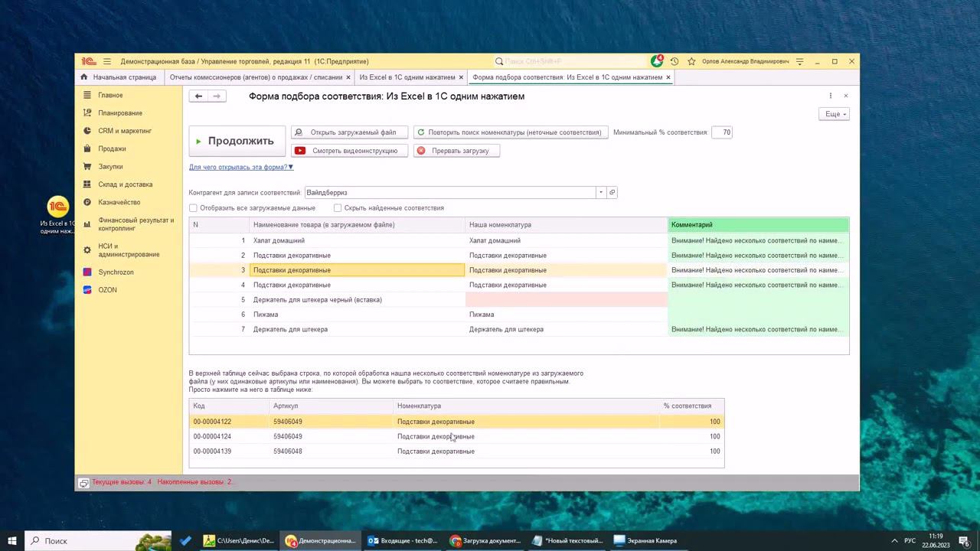980x551 pixels.
Task: Click 'Смотреть видеоинструкцию' button
Action: [x=349, y=151]
